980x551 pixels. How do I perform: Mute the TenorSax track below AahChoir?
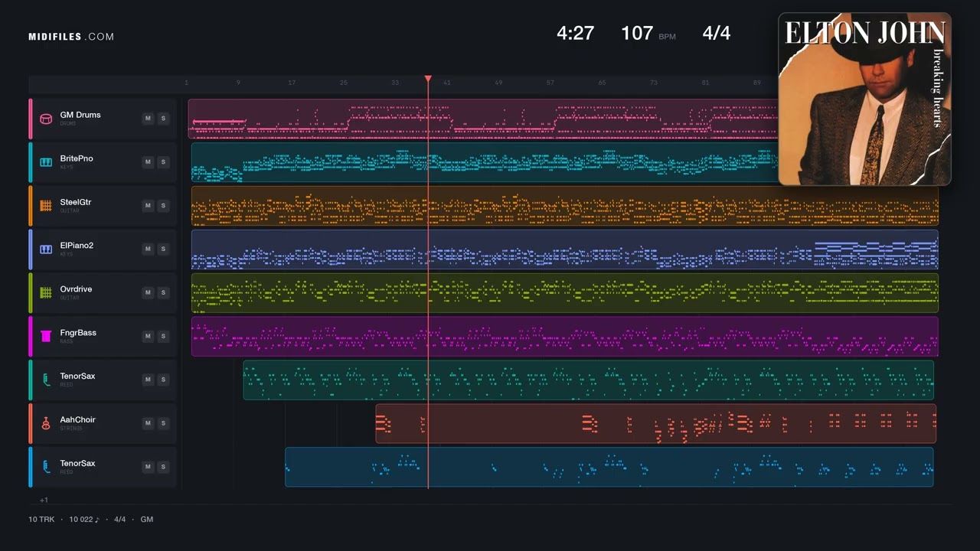tap(148, 468)
